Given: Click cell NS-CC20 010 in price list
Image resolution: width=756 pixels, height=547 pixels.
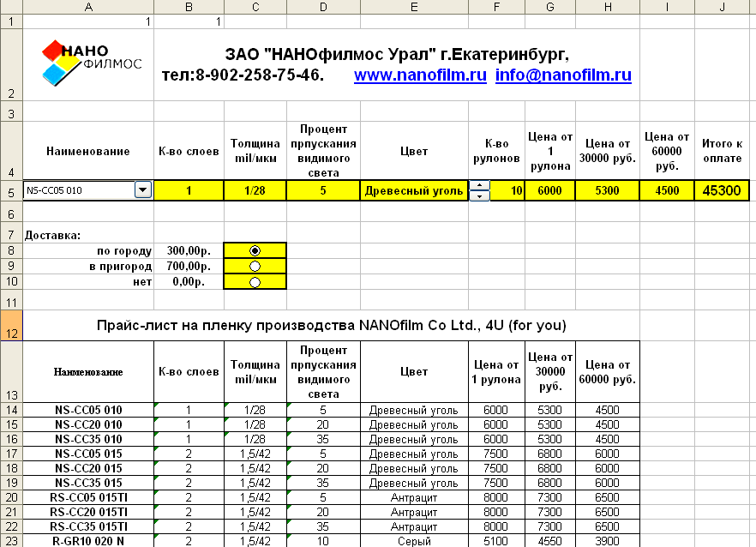Looking at the screenshot, I should pos(88,424).
